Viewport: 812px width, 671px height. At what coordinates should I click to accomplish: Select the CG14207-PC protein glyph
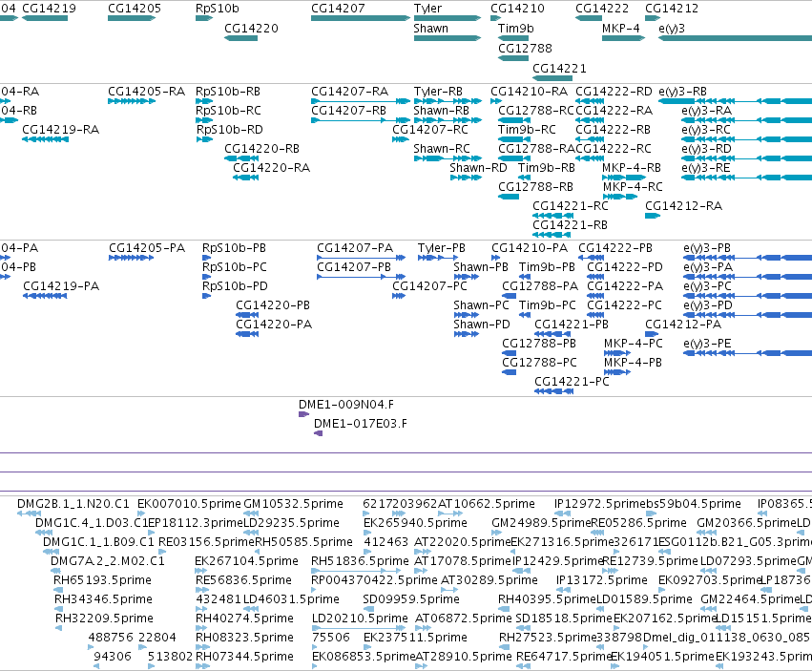tap(399, 296)
